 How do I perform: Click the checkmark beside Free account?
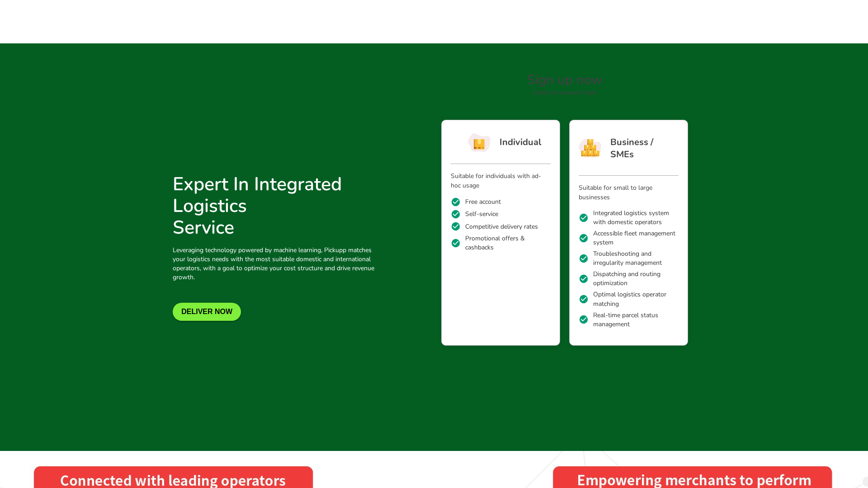pyautogui.click(x=456, y=202)
